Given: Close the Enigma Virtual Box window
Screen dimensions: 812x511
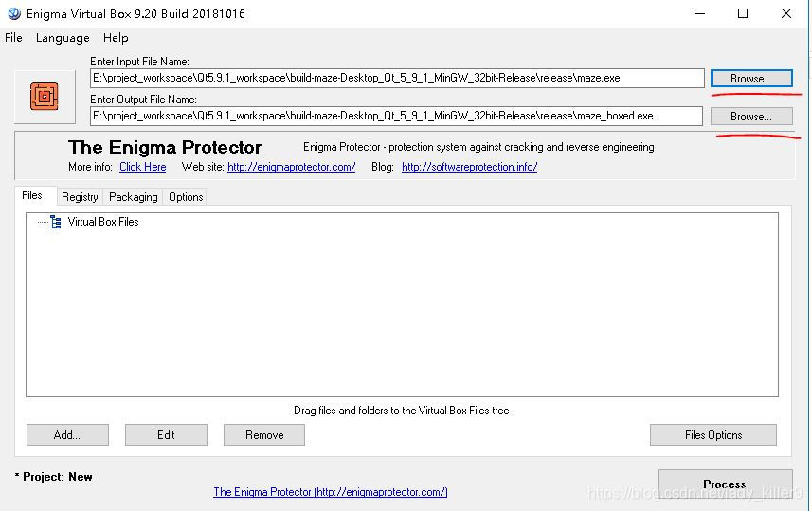Looking at the screenshot, I should click(x=786, y=13).
